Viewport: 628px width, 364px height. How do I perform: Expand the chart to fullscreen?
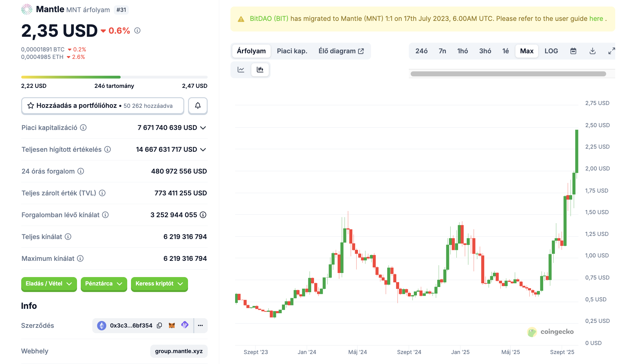coord(611,51)
